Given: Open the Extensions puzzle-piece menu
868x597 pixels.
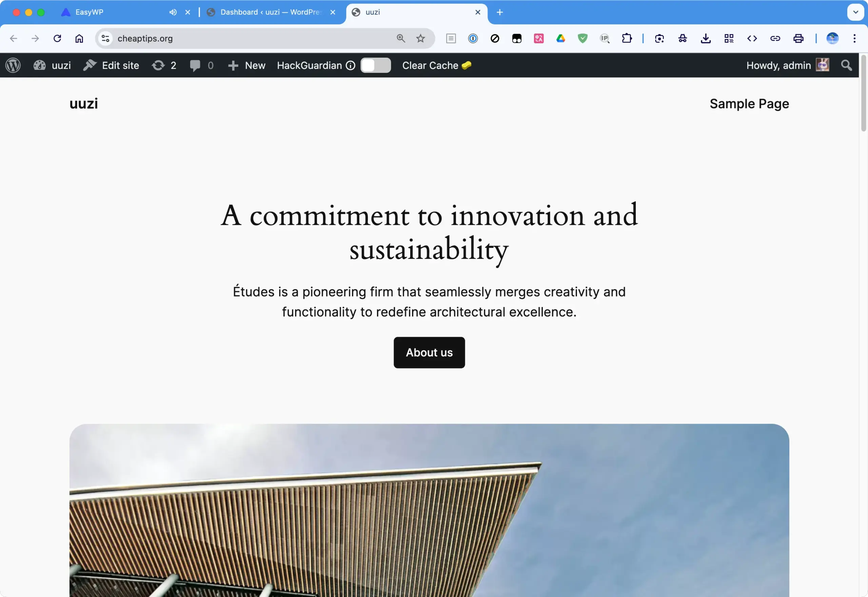Looking at the screenshot, I should (x=627, y=39).
